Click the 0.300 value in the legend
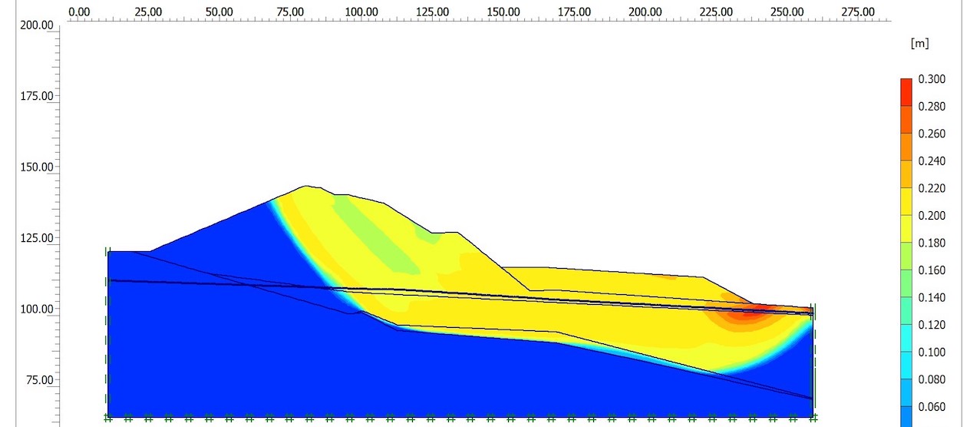 932,79
